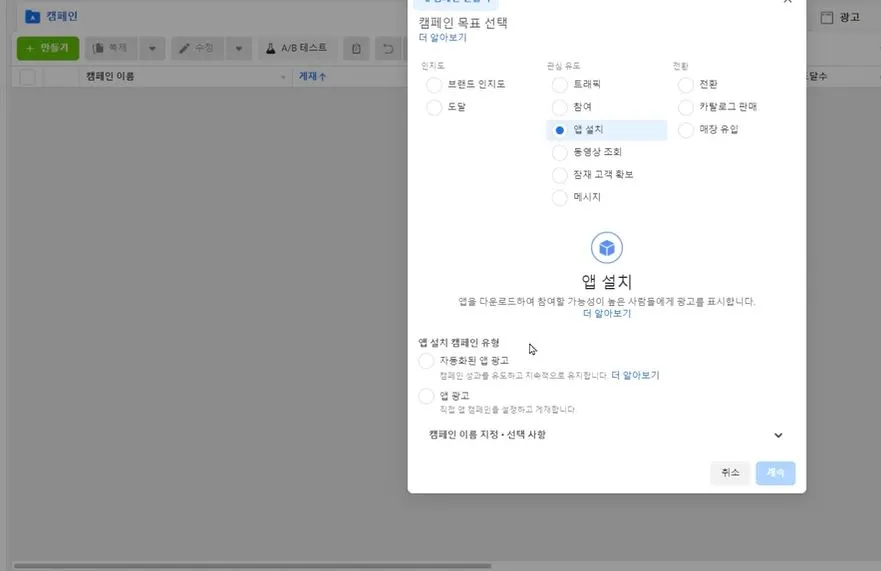Close the campaign objective dialog
The width and height of the screenshot is (881, 571).
pos(788,1)
